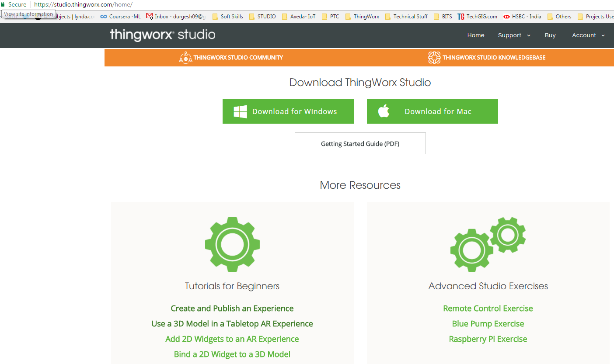Open the Home navigation item
Viewport: 614px width, 364px height.
click(476, 35)
